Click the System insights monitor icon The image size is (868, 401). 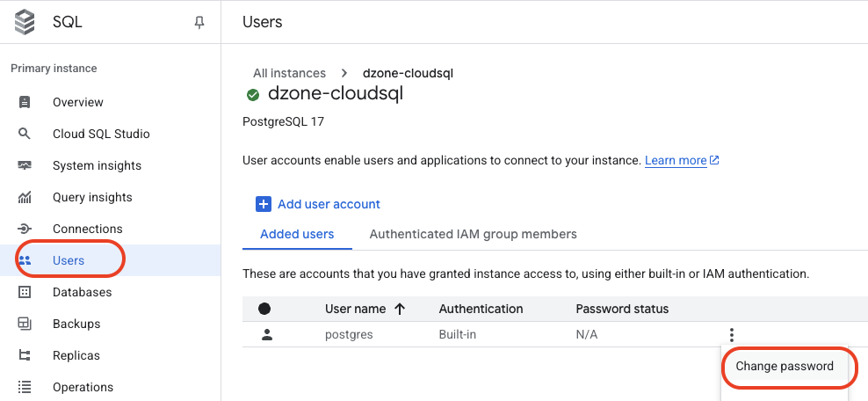click(25, 165)
